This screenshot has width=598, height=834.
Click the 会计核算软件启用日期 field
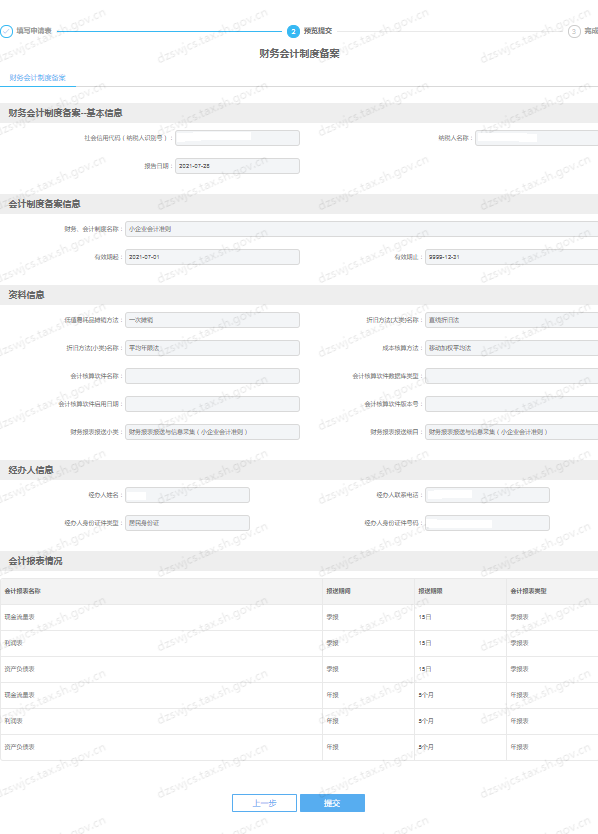pos(212,404)
